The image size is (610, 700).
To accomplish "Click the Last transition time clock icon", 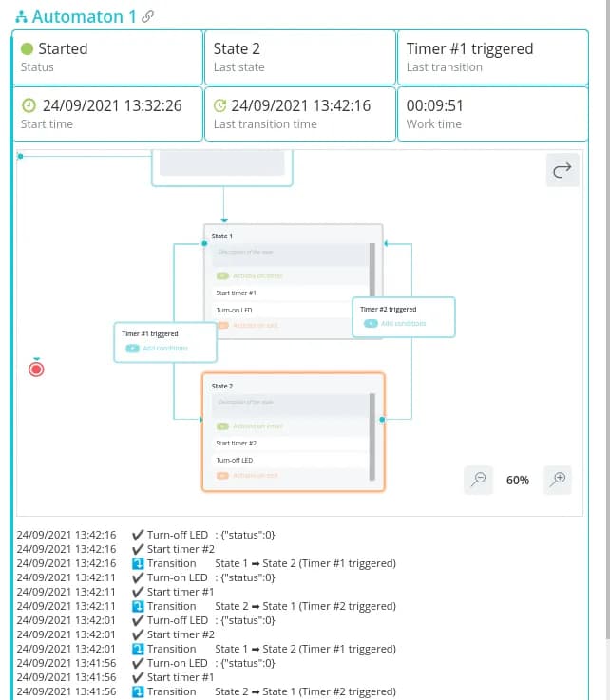I will [220, 105].
